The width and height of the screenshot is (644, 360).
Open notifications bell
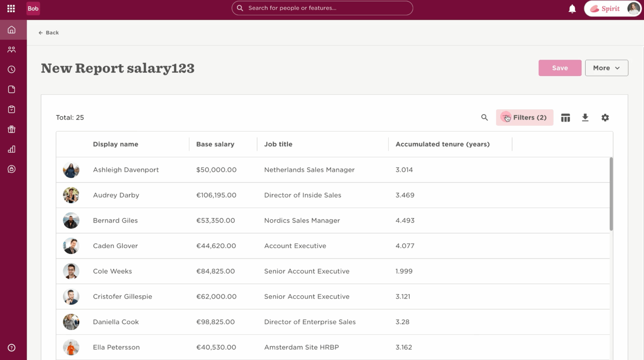(572, 9)
